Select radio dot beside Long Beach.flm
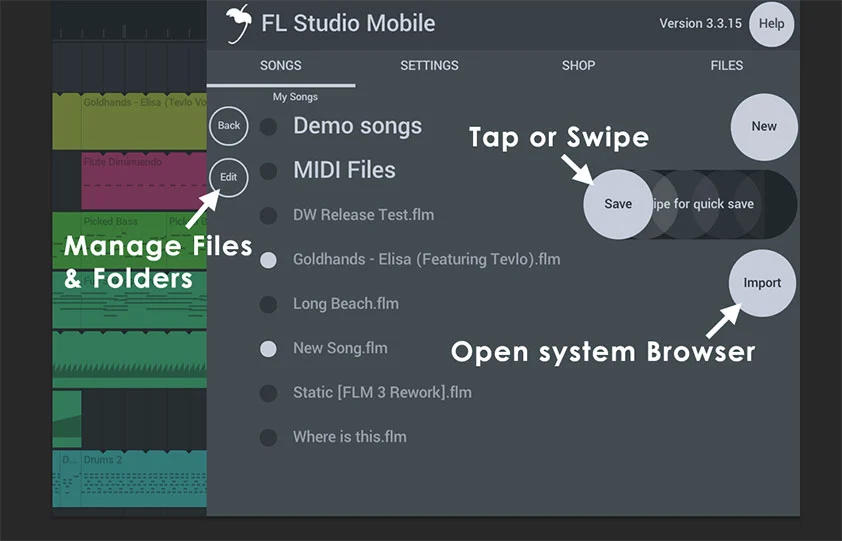The width and height of the screenshot is (842, 541). point(268,304)
